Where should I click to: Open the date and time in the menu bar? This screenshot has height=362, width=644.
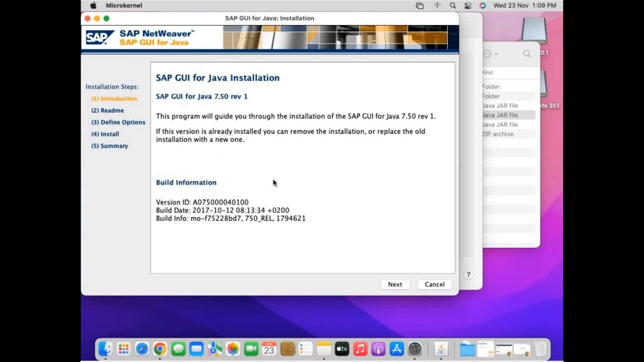pyautogui.click(x=525, y=6)
